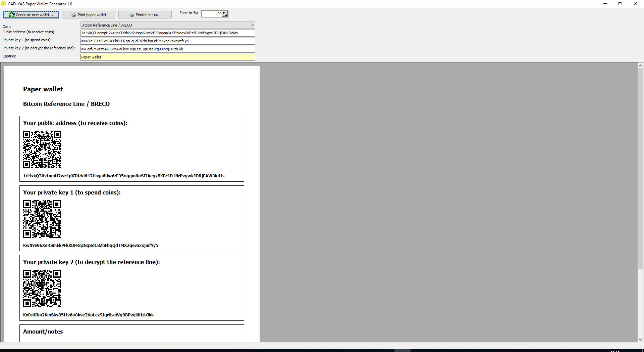Image resolution: width=644 pixels, height=352 pixels.
Task: Click the public address string under QR code
Action: pos(124,176)
